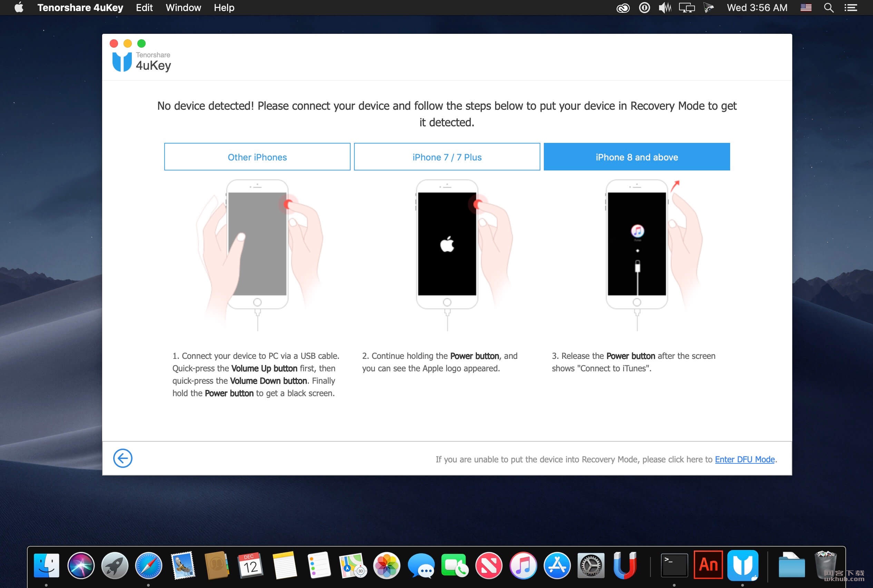Open Launchpad from the Dock
The width and height of the screenshot is (873, 588).
click(115, 565)
